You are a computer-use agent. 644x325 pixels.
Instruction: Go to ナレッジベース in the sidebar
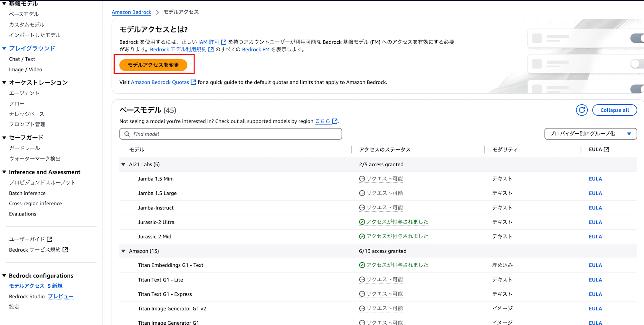27,114
